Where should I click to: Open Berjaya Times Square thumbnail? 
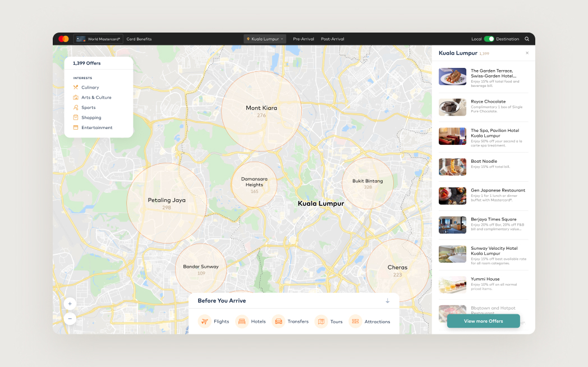[x=453, y=225]
